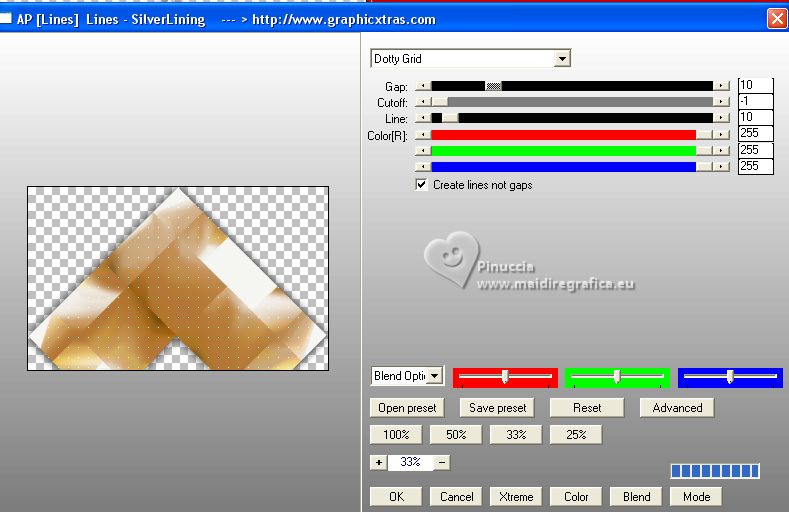Set preview zoom to 33% button
789x512 pixels.
516,435
